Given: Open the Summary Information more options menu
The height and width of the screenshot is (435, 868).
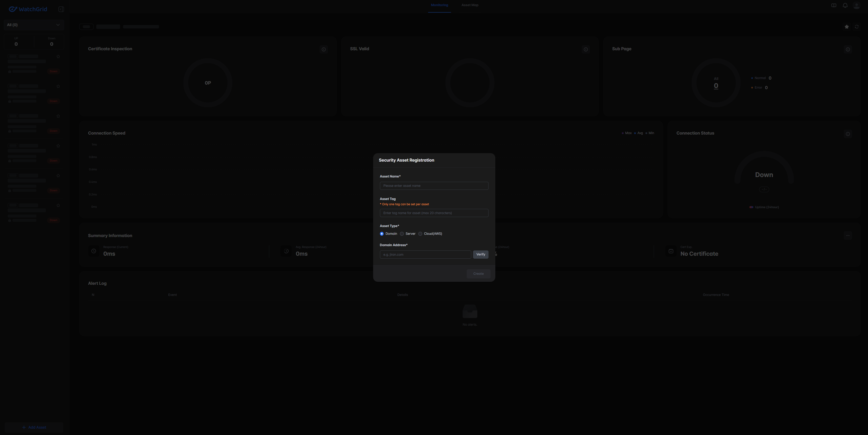Looking at the screenshot, I should click(848, 236).
